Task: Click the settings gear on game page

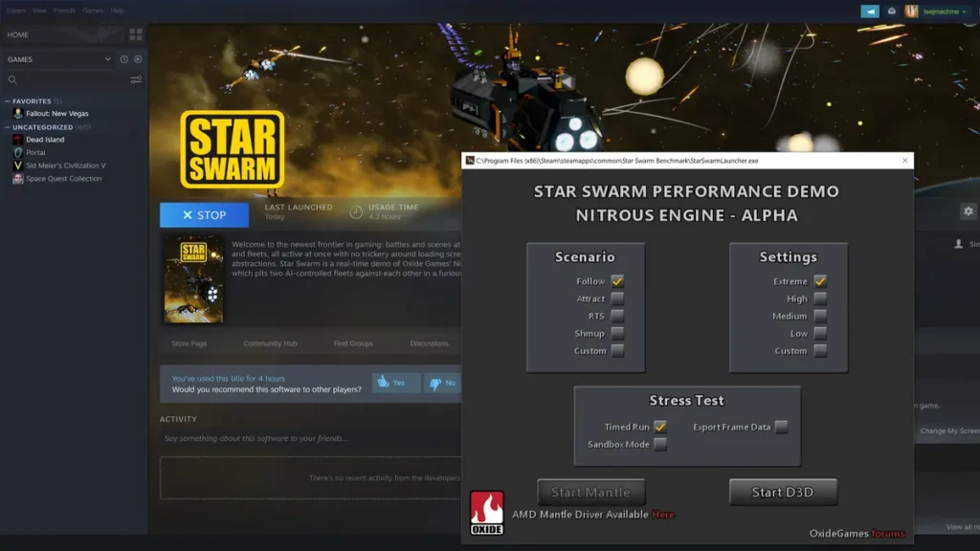Action: [x=968, y=211]
